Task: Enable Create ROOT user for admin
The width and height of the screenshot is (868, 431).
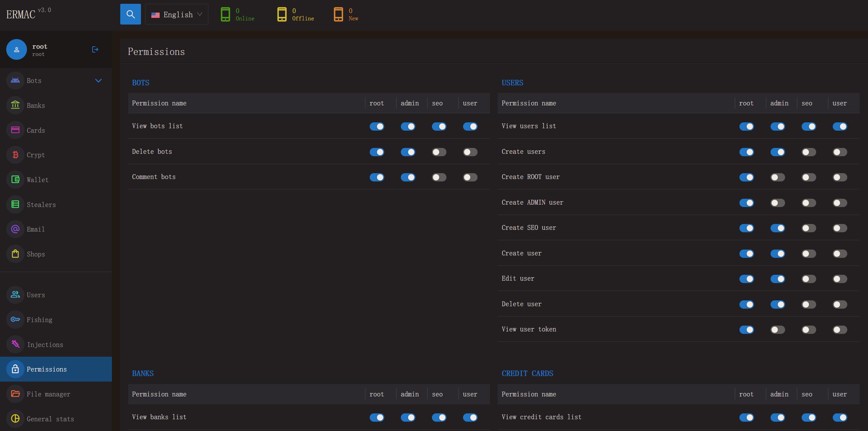Action: coord(777,177)
